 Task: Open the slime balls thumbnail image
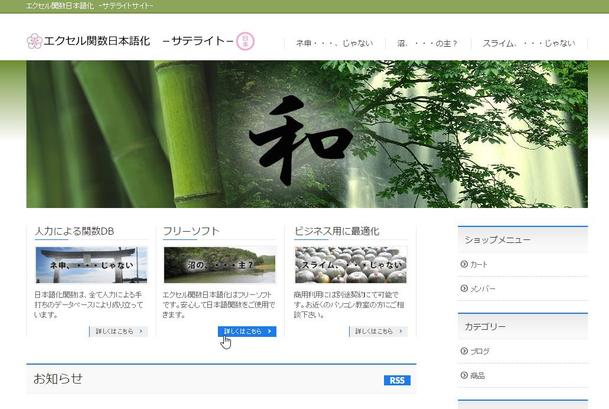point(351,265)
